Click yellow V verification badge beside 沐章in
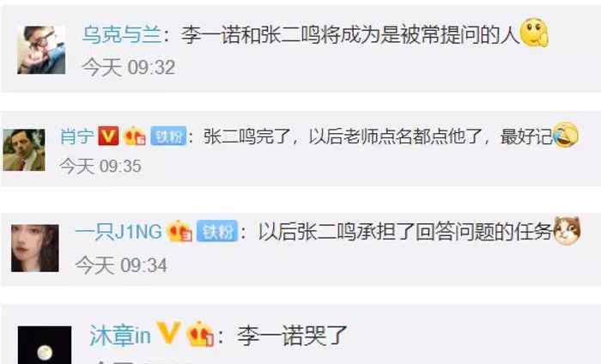The image size is (601, 364). tap(168, 332)
